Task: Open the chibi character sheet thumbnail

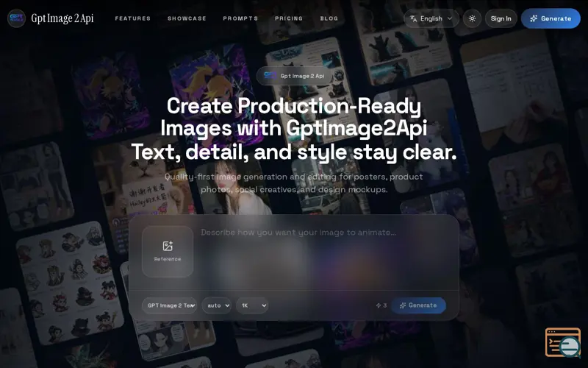Action: click(70, 283)
